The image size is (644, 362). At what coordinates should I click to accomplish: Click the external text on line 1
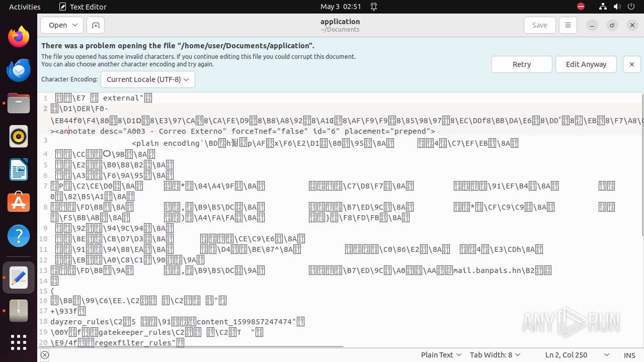pos(121,98)
